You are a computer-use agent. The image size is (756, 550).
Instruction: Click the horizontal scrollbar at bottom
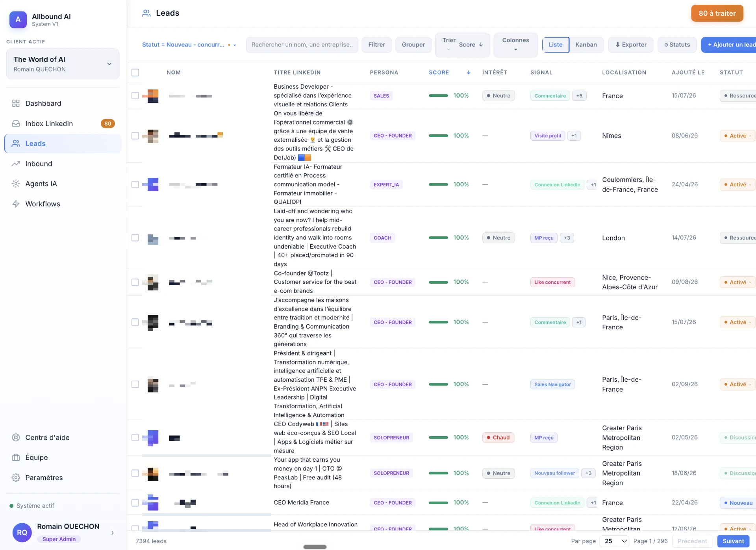(315, 547)
